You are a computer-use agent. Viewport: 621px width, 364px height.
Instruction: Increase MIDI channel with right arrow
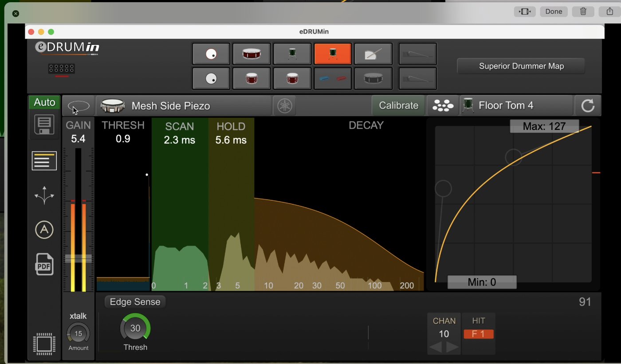[452, 347]
